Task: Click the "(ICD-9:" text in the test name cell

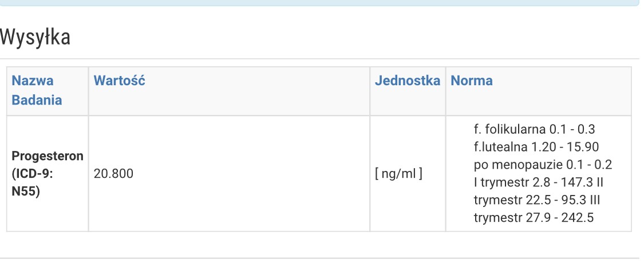Action: click(32, 173)
